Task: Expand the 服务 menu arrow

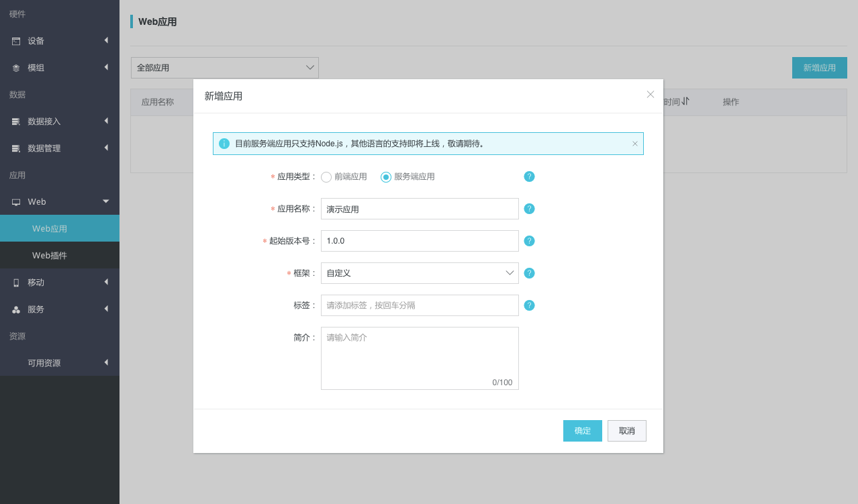Action: coord(106,309)
